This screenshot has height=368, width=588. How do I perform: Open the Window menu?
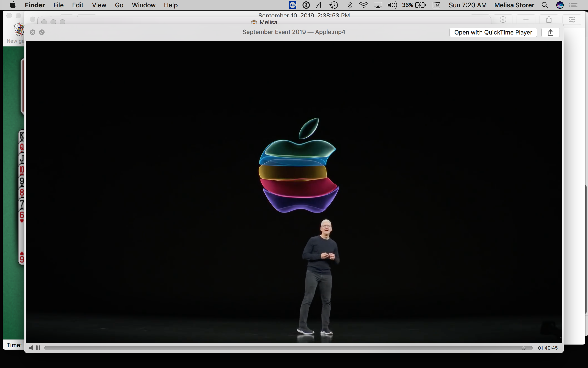pos(144,5)
